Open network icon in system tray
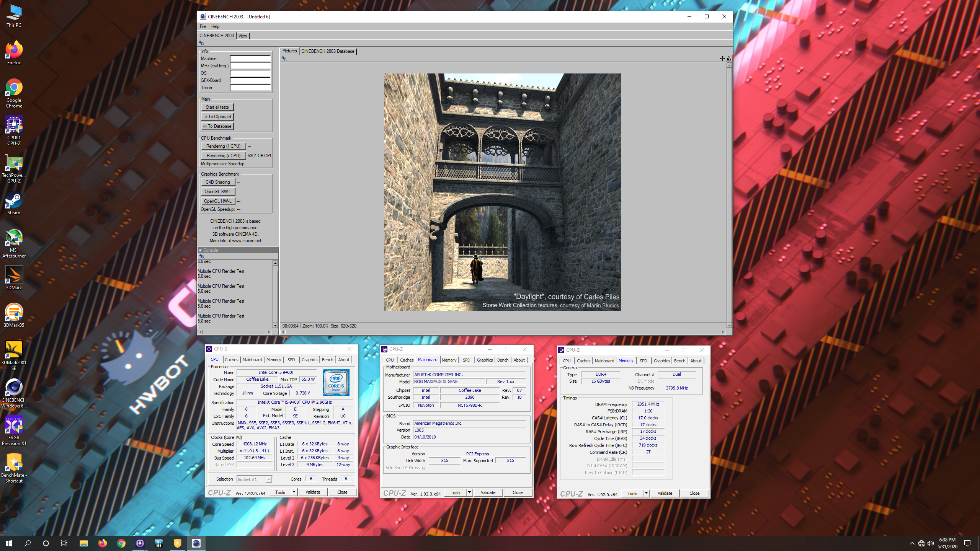Image resolution: width=980 pixels, height=551 pixels. point(921,543)
